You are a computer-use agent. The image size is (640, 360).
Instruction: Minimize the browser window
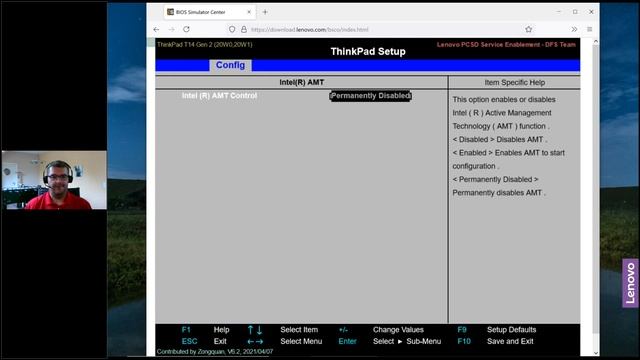coord(559,12)
